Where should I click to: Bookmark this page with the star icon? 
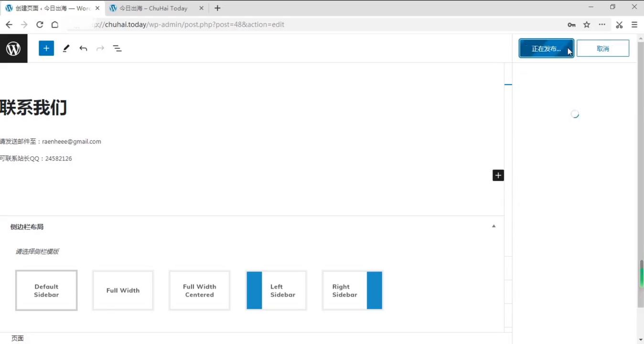(x=587, y=24)
